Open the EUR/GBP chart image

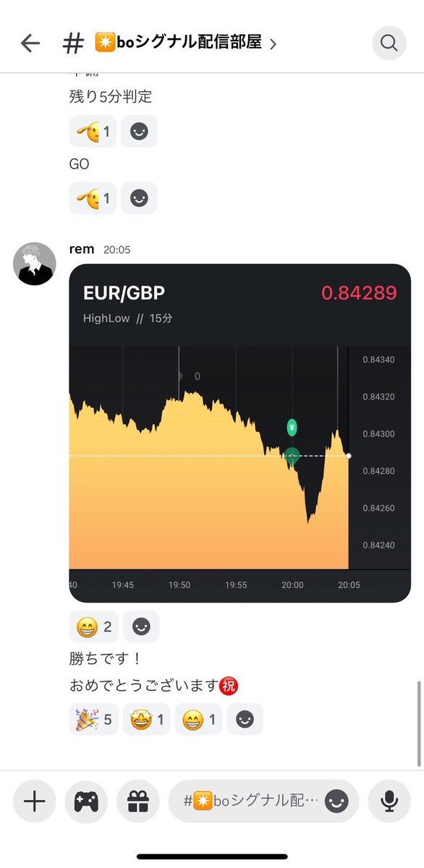tap(240, 433)
